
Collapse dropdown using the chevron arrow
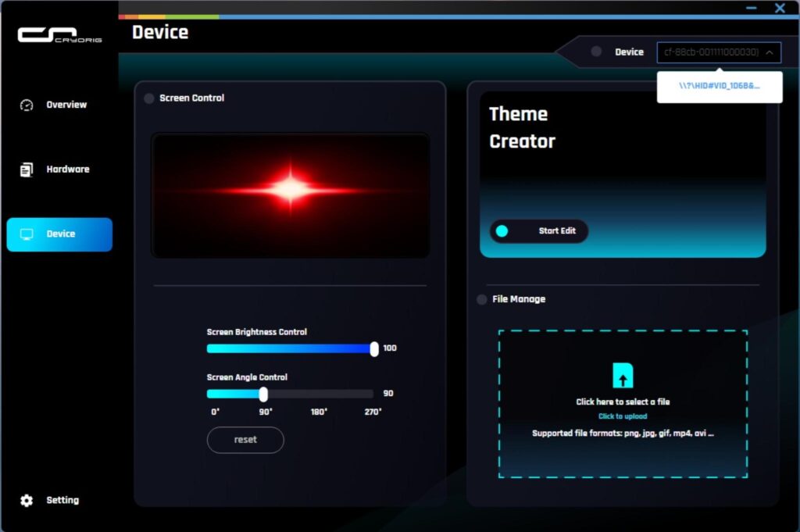coord(770,52)
